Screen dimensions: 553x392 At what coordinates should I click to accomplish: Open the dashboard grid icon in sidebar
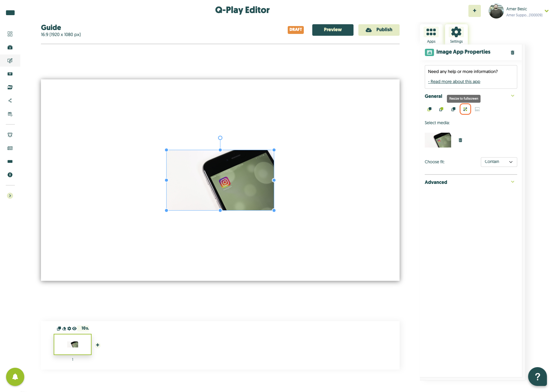click(x=10, y=34)
